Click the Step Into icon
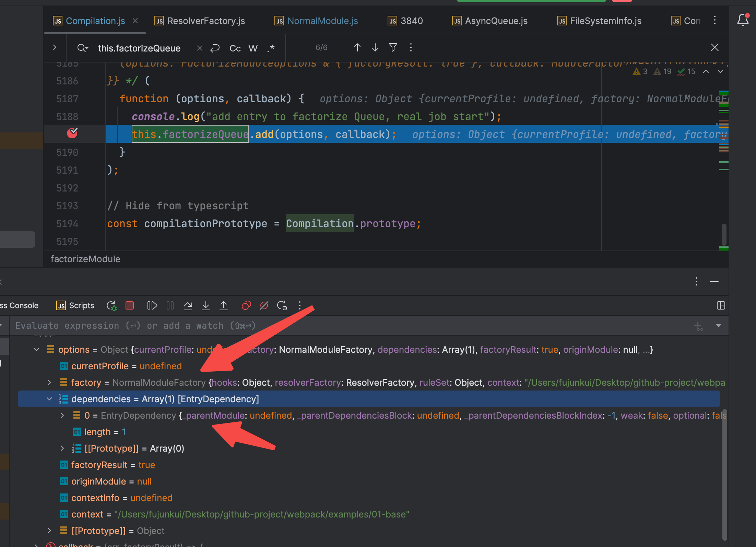756x547 pixels. (206, 305)
